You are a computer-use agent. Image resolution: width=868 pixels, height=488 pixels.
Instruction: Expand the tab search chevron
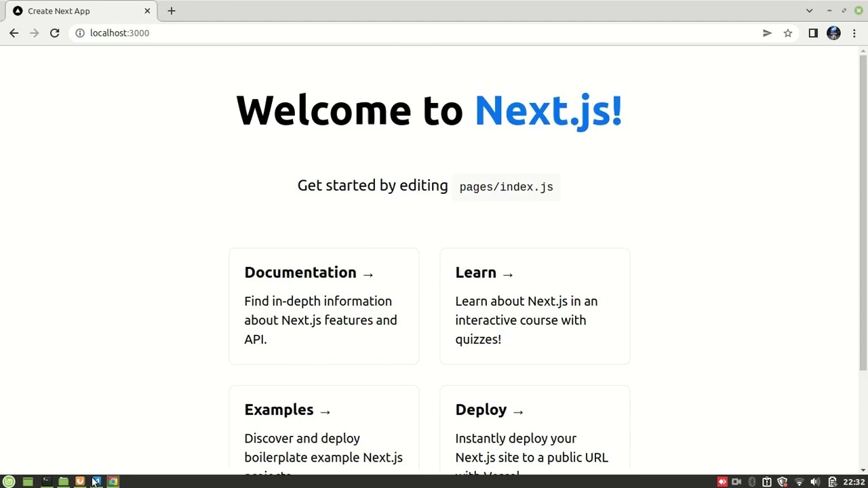tap(809, 11)
